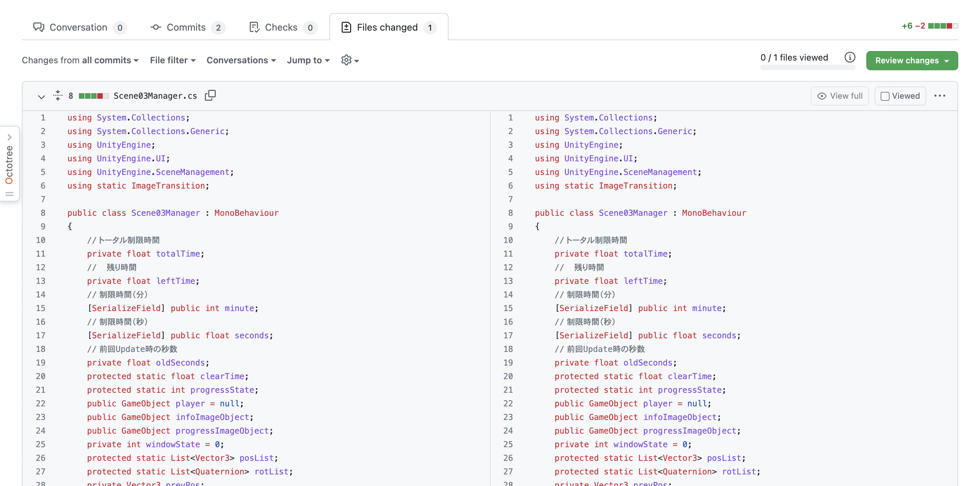The width and height of the screenshot is (980, 486).
Task: Click the Scene03Manager.cs file name
Action: point(155,96)
